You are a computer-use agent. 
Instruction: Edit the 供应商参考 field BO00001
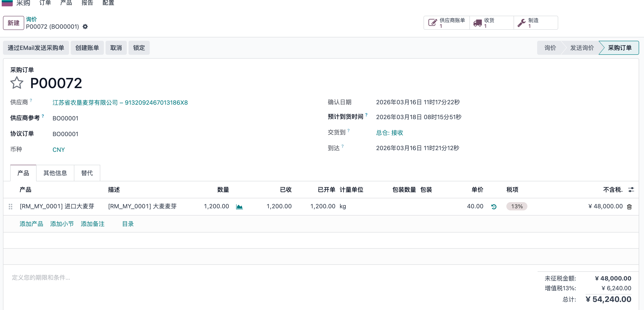pyautogui.click(x=65, y=118)
